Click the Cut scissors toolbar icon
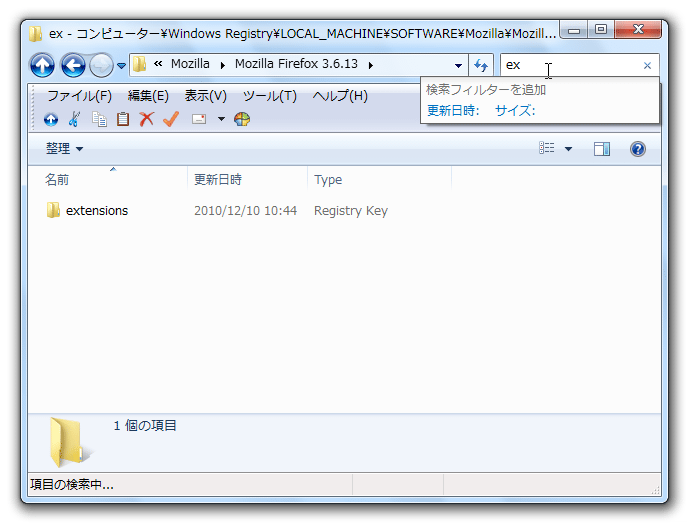Image resolution: width=692 pixels, height=526 pixels. 75,119
